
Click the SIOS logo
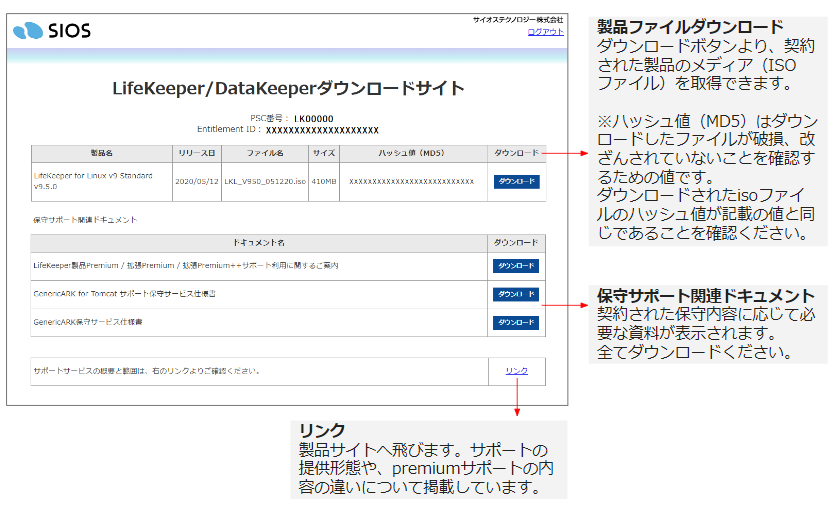click(x=52, y=30)
